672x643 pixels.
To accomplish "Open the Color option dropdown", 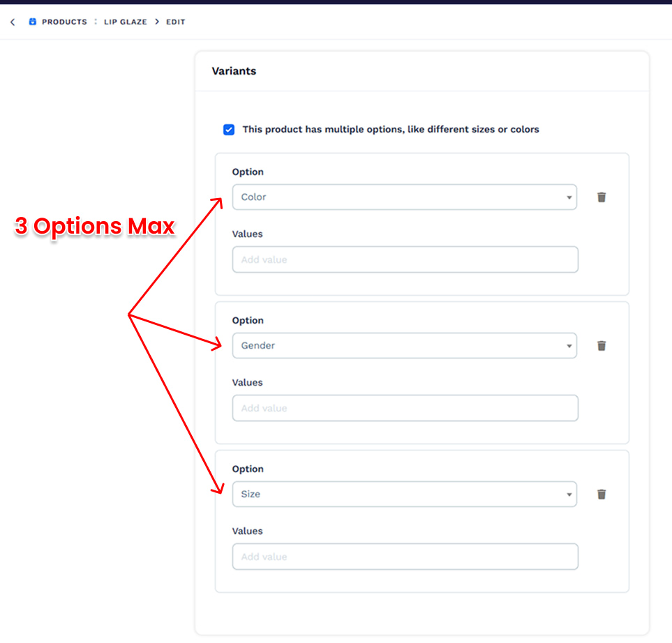I will click(x=404, y=197).
